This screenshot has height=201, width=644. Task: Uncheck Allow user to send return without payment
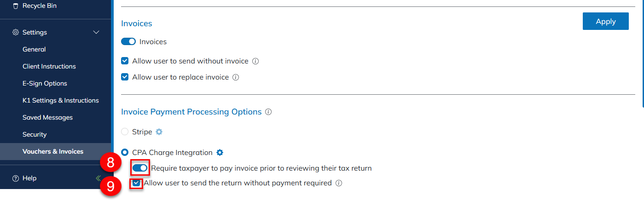click(x=136, y=183)
